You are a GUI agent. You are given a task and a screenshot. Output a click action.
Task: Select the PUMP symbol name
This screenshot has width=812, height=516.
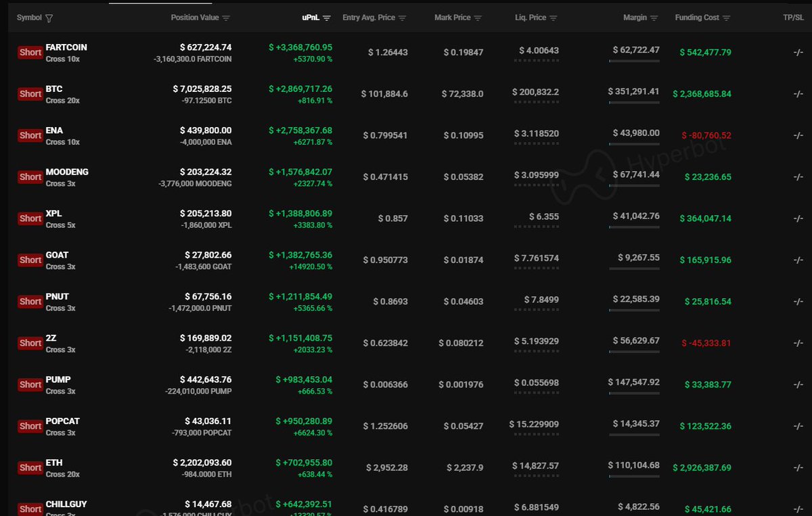pos(58,379)
